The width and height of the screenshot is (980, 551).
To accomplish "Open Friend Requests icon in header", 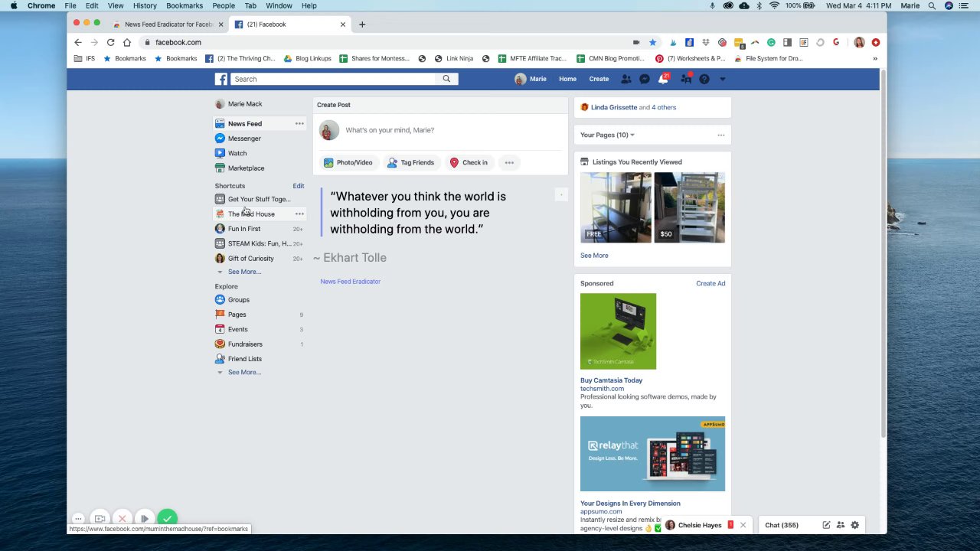I will point(626,79).
